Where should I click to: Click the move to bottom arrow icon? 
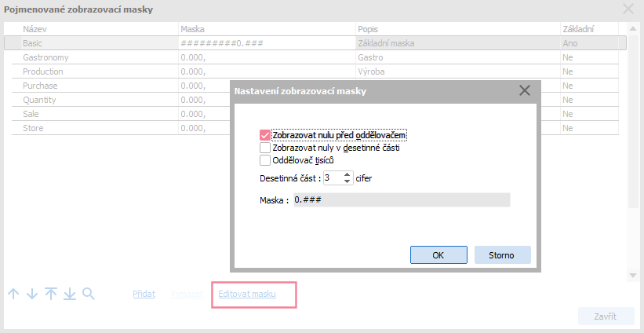pyautogui.click(x=70, y=294)
